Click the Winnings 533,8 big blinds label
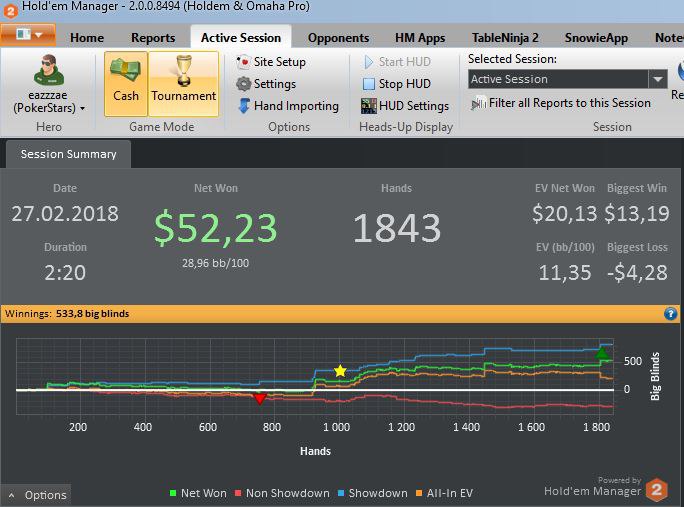684x507 pixels. (x=67, y=314)
